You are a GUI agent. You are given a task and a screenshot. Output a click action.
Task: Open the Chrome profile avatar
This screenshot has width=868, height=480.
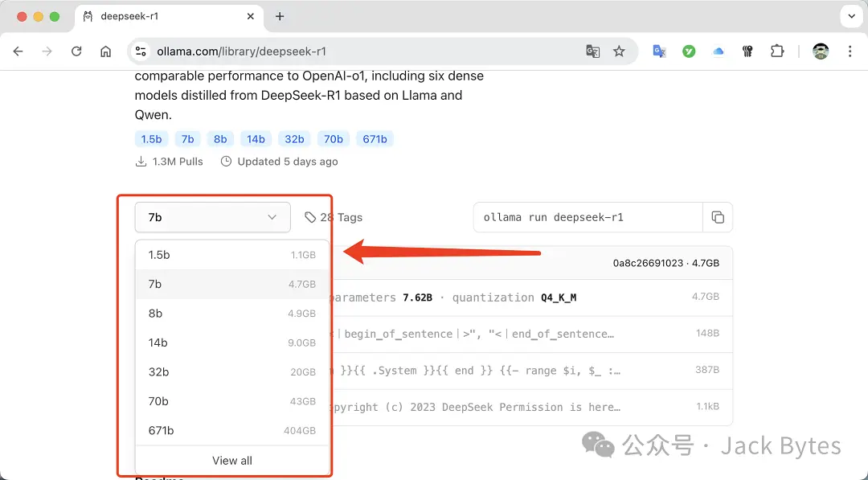coord(821,51)
